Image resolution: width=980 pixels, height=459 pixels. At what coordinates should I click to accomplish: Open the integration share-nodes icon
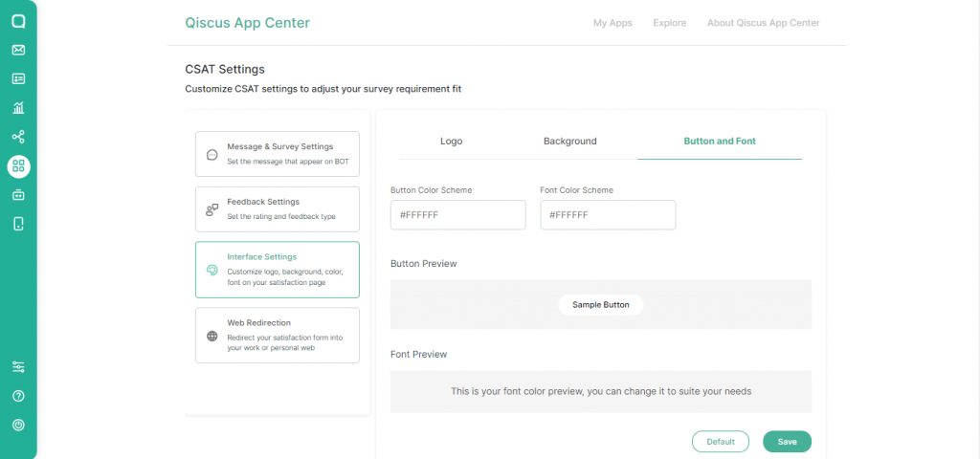pyautogui.click(x=18, y=137)
